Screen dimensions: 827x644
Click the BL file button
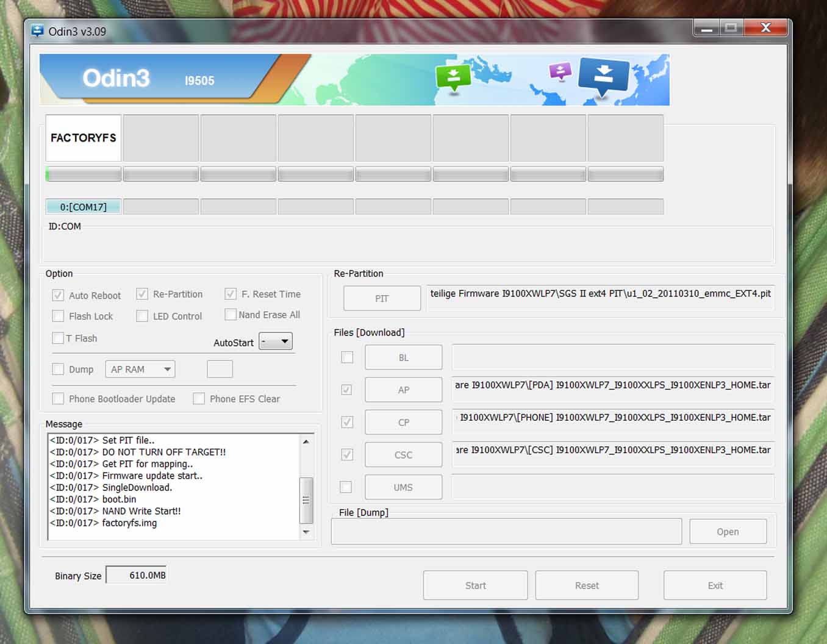point(404,357)
